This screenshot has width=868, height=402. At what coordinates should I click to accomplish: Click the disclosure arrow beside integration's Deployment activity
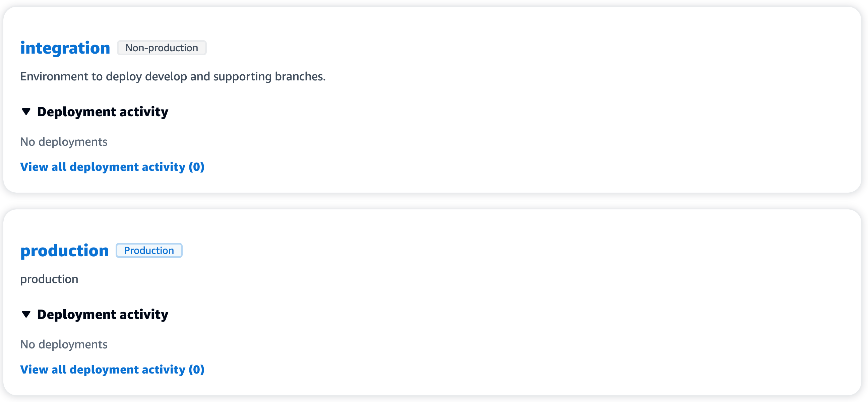pyautogui.click(x=26, y=112)
